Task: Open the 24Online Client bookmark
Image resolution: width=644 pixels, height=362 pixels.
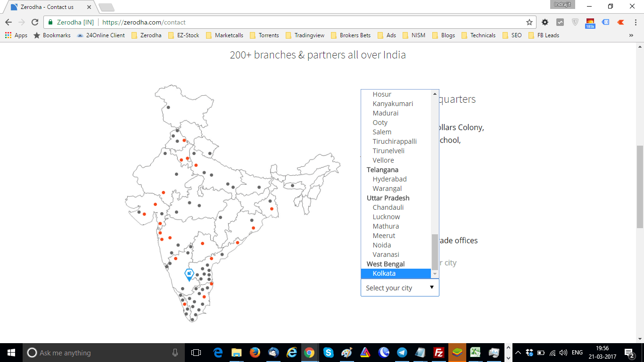Action: point(101,35)
